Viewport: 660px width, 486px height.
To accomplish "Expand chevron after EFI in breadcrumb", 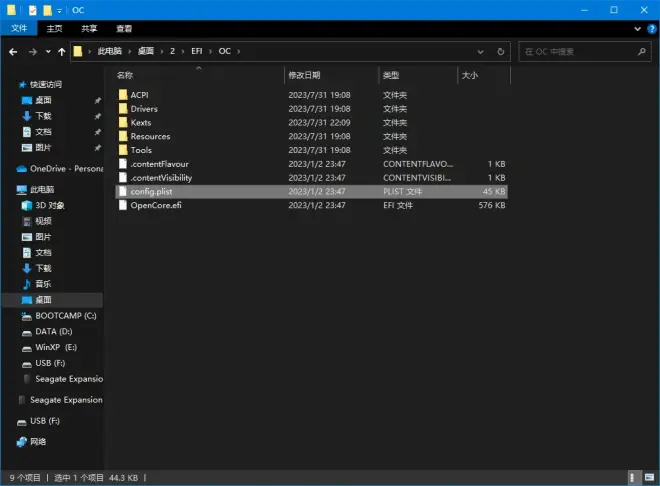I will (x=210, y=51).
